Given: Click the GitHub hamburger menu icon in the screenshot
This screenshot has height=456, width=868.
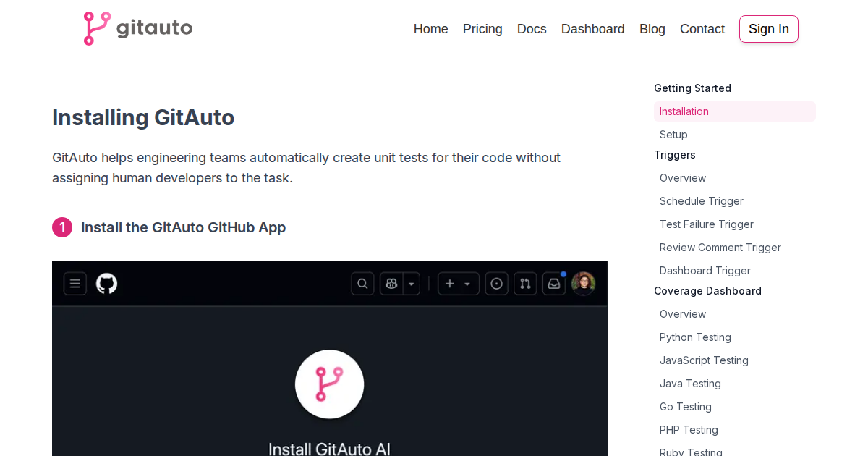Looking at the screenshot, I should click(75, 284).
